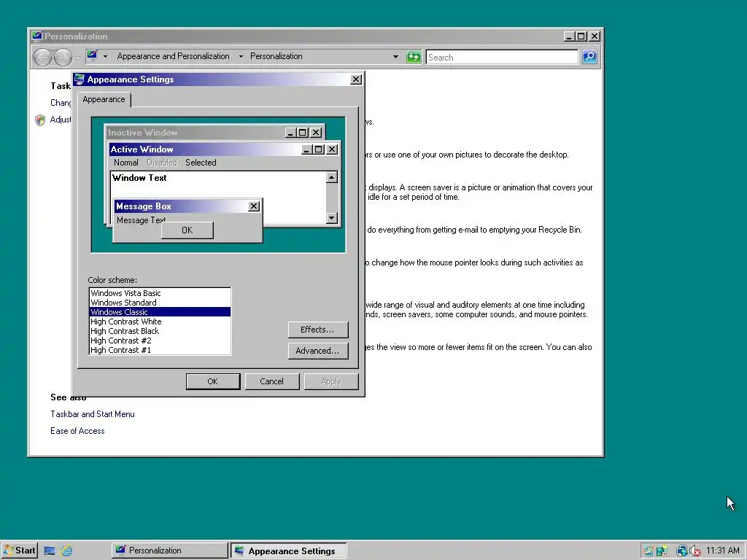Image resolution: width=747 pixels, height=560 pixels.
Task: Open the Effects... dialog
Action: 318,330
